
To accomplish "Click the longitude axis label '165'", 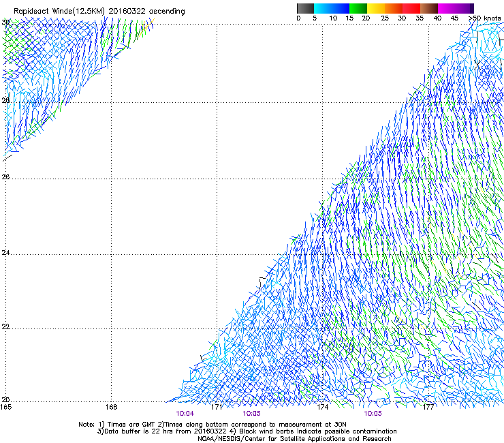I will [5, 407].
